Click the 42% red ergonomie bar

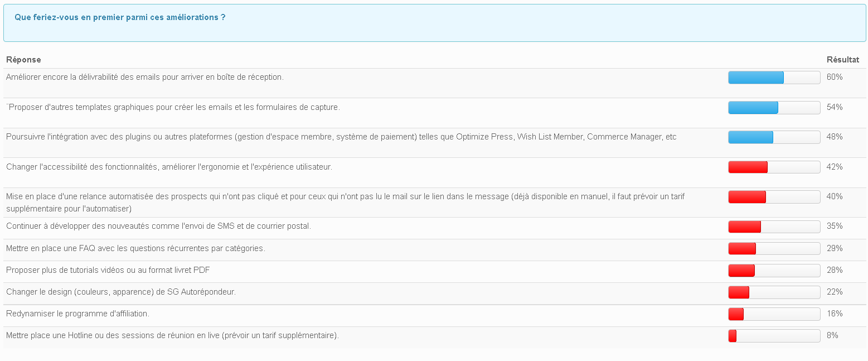click(x=774, y=167)
